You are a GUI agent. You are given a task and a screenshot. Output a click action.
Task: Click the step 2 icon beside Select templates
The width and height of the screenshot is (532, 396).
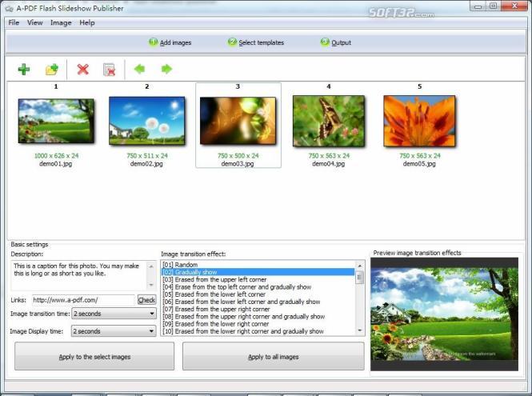pyautogui.click(x=232, y=42)
